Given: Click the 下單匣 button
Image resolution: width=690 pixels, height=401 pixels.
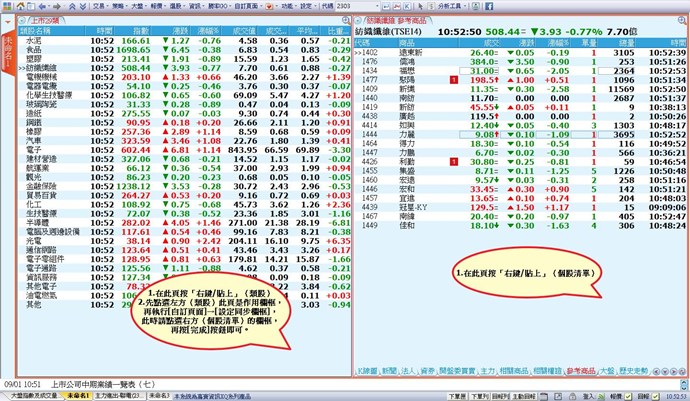Looking at the screenshot, I should pyautogui.click(x=457, y=397).
